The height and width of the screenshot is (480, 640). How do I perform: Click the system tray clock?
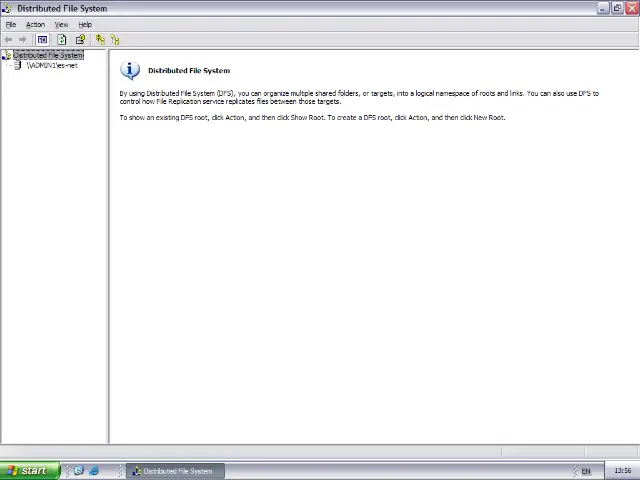[622, 471]
